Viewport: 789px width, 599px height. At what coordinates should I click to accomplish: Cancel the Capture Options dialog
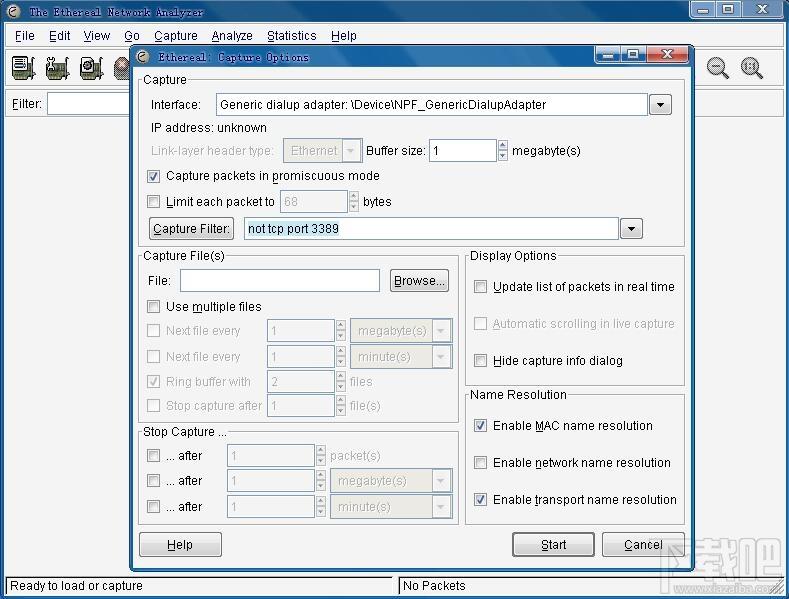click(643, 545)
